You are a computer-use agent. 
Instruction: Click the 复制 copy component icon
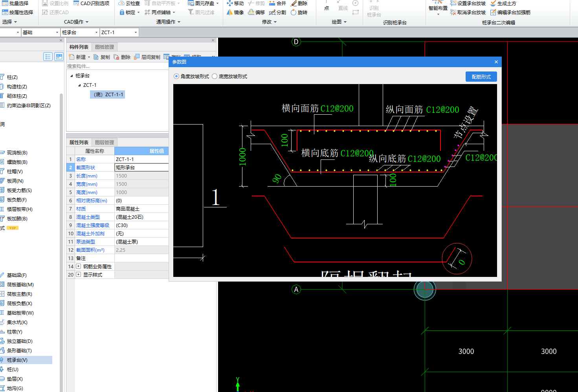pyautogui.click(x=96, y=57)
